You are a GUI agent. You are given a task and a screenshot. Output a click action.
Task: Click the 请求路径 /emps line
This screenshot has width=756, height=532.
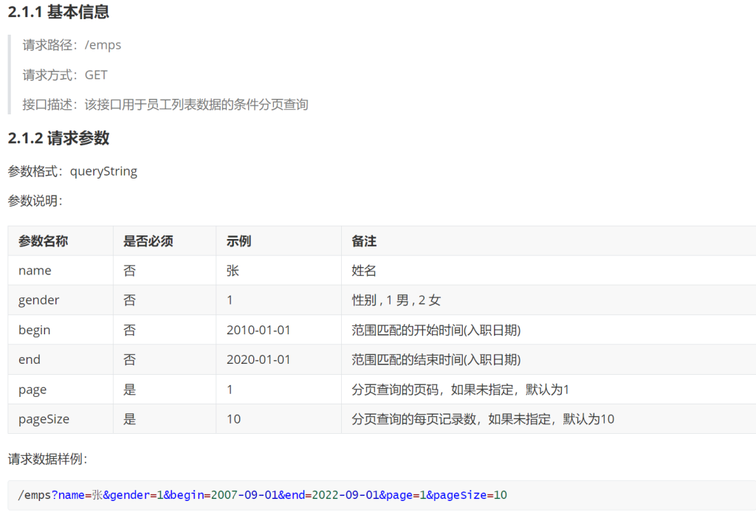[x=72, y=45]
